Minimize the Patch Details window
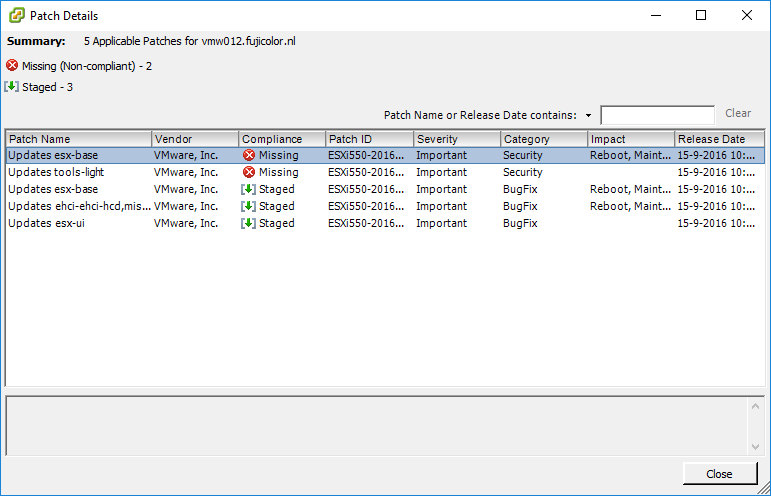 tap(656, 15)
